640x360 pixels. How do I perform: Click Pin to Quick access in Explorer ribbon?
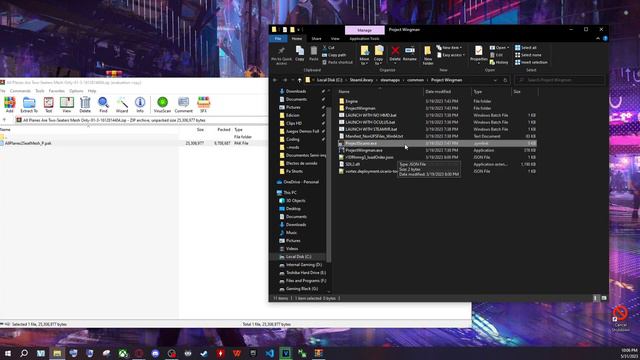point(281,55)
